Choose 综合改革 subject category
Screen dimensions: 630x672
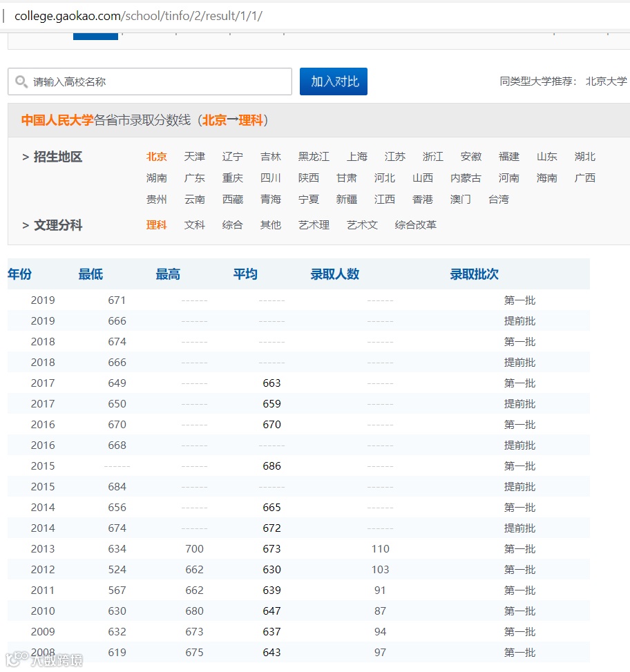(x=416, y=225)
